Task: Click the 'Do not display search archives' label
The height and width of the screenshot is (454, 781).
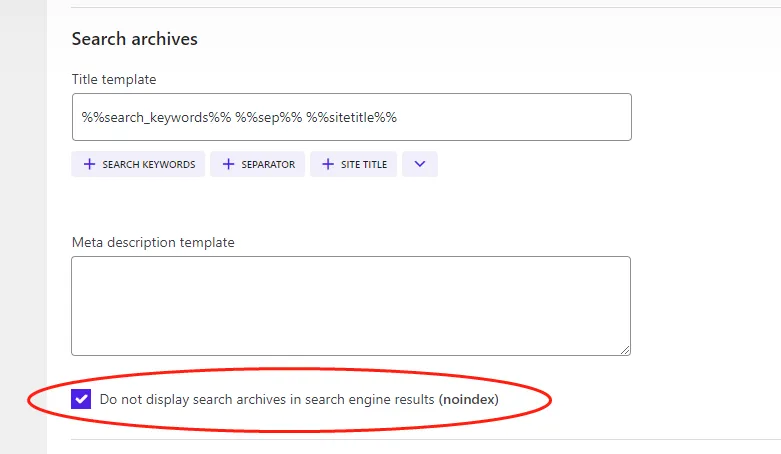Action: click(268, 400)
